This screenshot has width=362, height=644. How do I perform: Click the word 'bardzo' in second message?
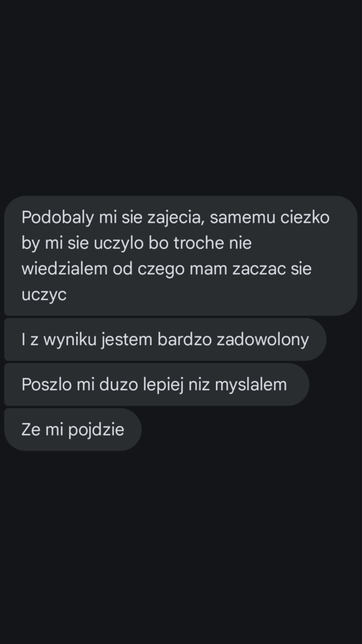pos(185,339)
